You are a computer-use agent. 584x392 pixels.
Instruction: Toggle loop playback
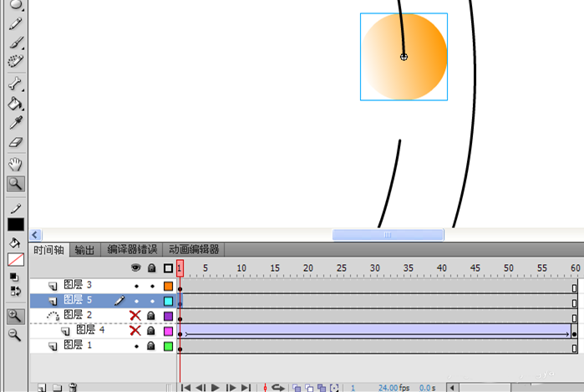coord(278,388)
